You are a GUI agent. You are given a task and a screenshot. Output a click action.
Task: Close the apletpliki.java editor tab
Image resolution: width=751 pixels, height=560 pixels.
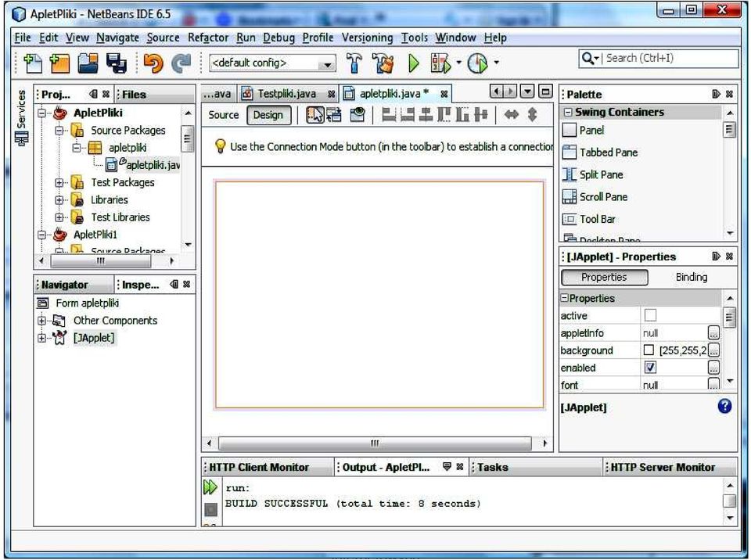pos(444,94)
